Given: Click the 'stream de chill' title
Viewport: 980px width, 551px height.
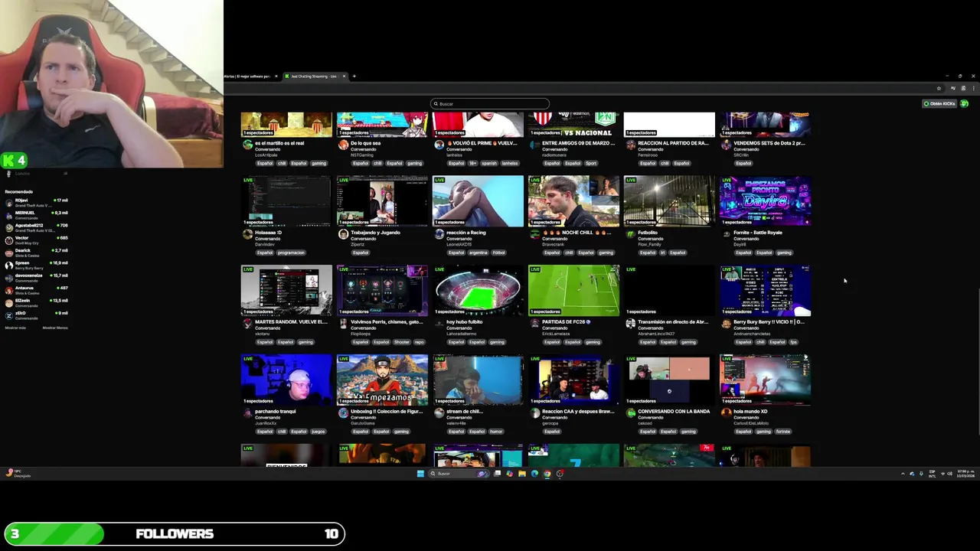Looking at the screenshot, I should tap(465, 412).
